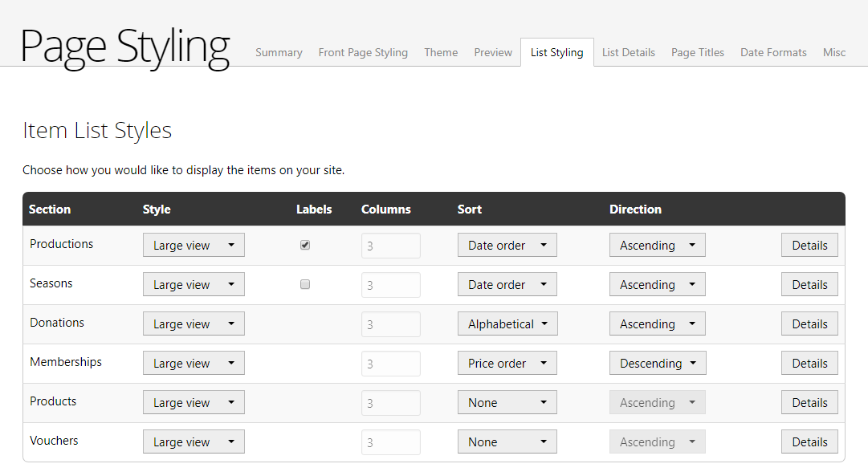
Task: Open the Direction dropdown for Seasons
Action: [658, 284]
